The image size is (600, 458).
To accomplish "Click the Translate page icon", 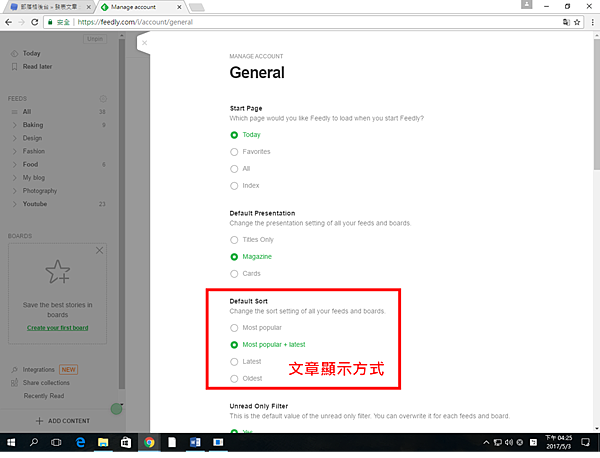I will (x=566, y=22).
